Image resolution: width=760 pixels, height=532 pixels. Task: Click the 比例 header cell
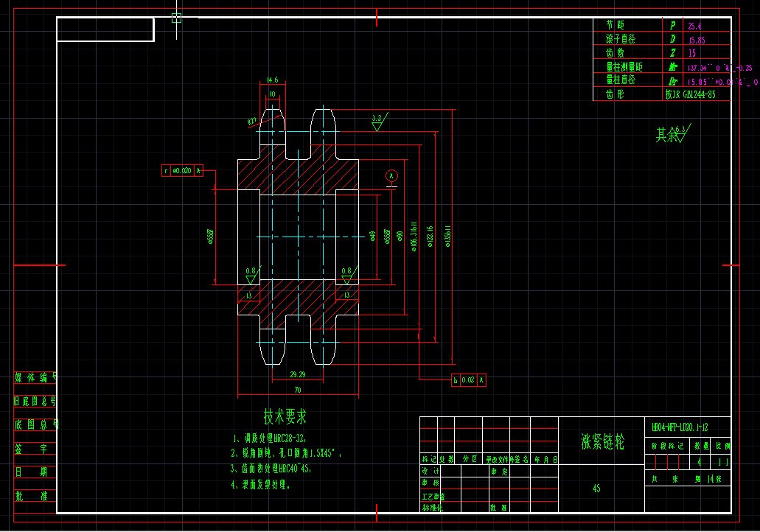pyautogui.click(x=722, y=446)
